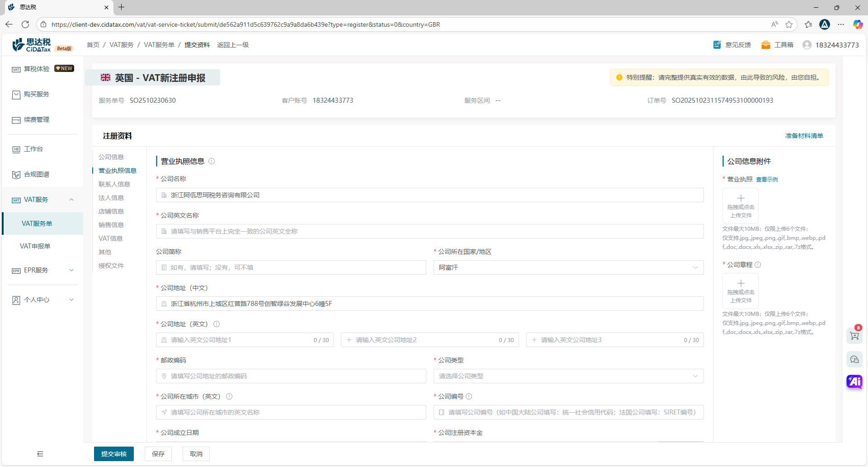This screenshot has width=868, height=467.
Task: Jump to 联系人信息 section tab
Action: pos(114,184)
